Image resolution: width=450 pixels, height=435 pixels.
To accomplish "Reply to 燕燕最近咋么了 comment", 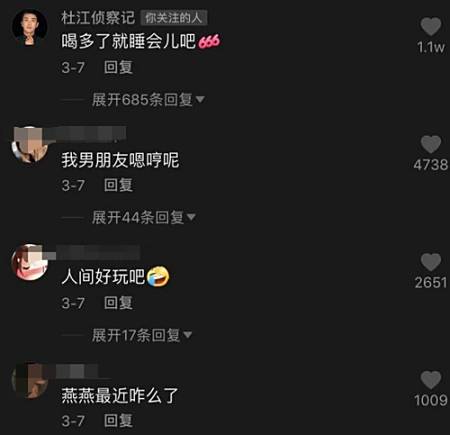I will pos(118,420).
